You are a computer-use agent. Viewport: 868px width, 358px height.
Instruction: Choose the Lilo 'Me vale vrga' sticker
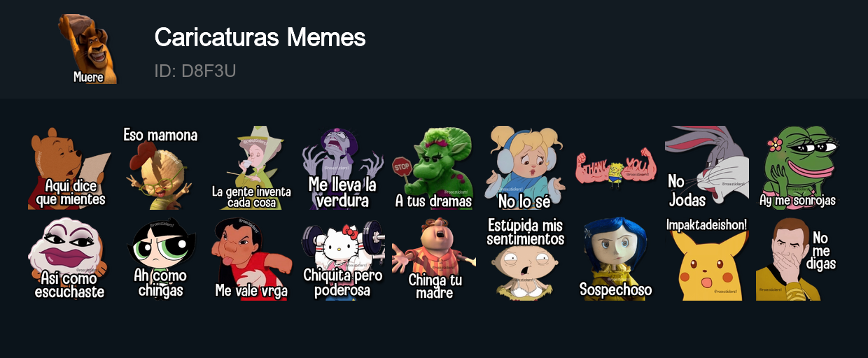coord(252,259)
